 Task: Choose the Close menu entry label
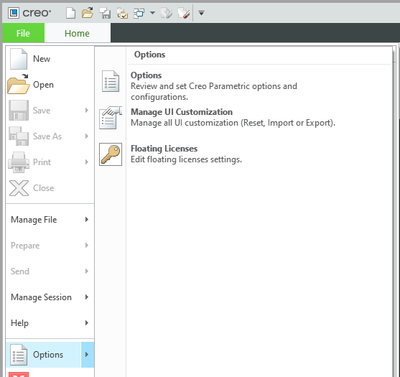[x=43, y=188]
